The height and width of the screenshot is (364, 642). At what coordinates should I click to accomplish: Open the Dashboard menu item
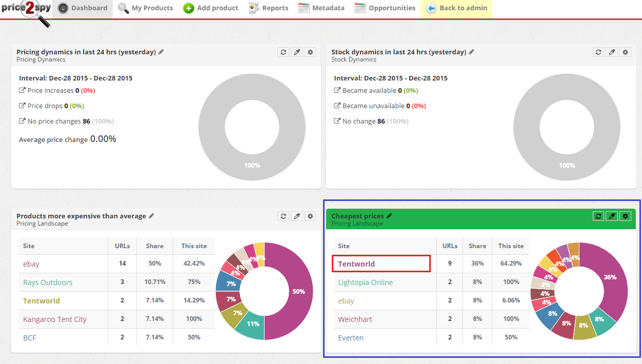[x=83, y=8]
